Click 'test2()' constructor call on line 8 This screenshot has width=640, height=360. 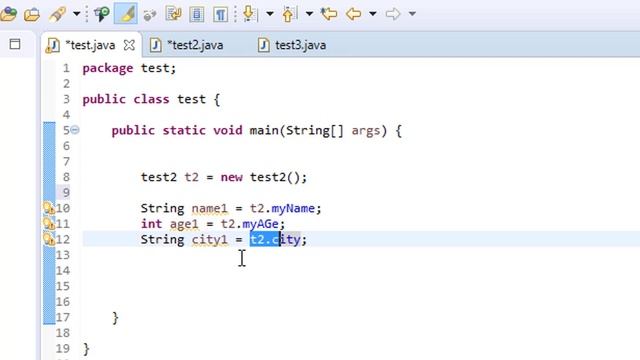click(x=275, y=178)
